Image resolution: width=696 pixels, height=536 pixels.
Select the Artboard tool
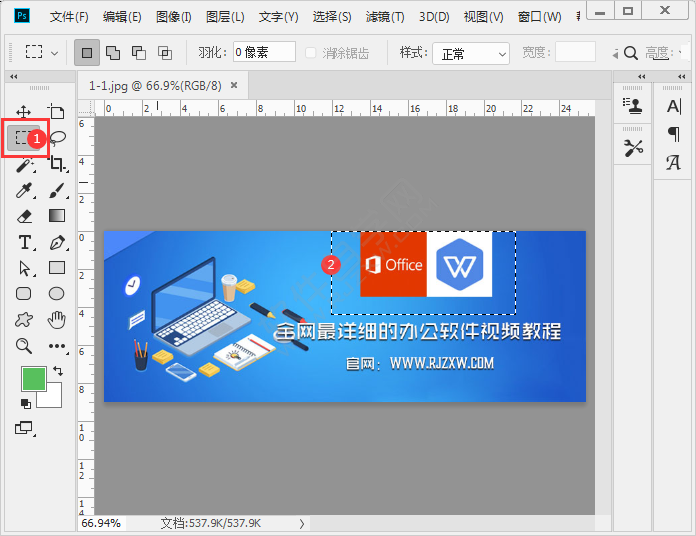click(56, 112)
